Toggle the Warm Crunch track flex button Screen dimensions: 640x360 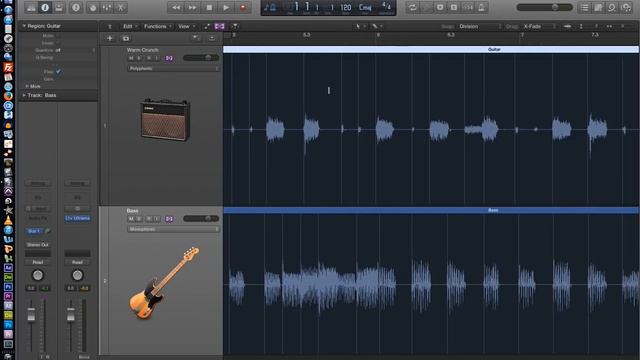click(169, 58)
